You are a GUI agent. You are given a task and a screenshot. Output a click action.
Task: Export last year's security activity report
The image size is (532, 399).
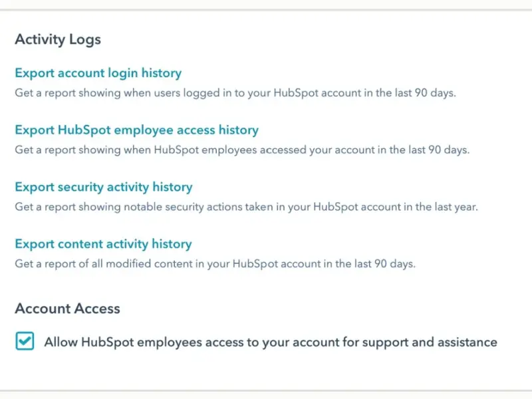tap(103, 188)
